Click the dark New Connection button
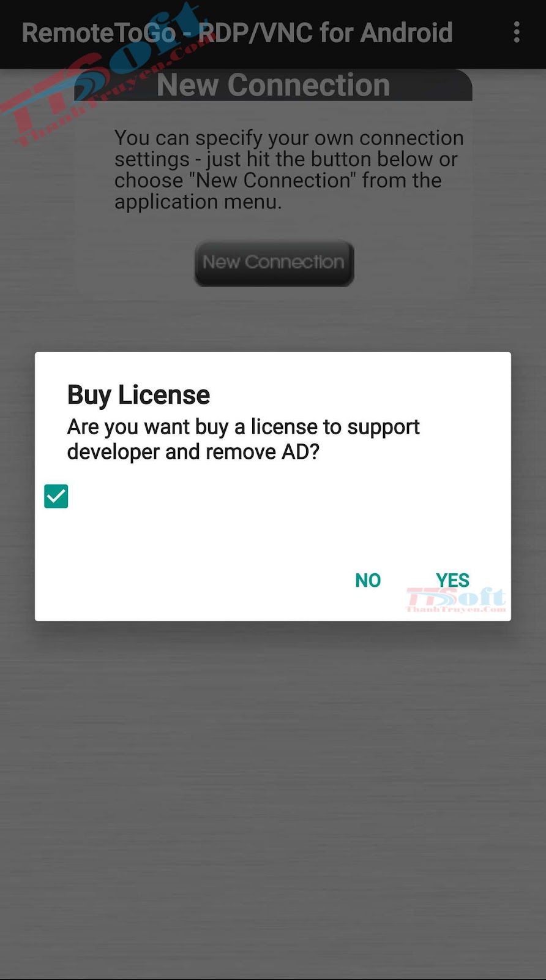This screenshot has width=546, height=980. [x=274, y=263]
